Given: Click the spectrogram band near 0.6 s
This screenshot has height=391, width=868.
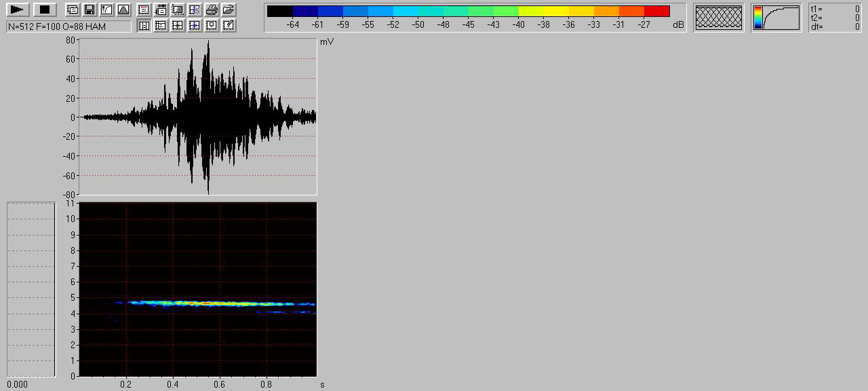Looking at the screenshot, I should pyautogui.click(x=220, y=303).
